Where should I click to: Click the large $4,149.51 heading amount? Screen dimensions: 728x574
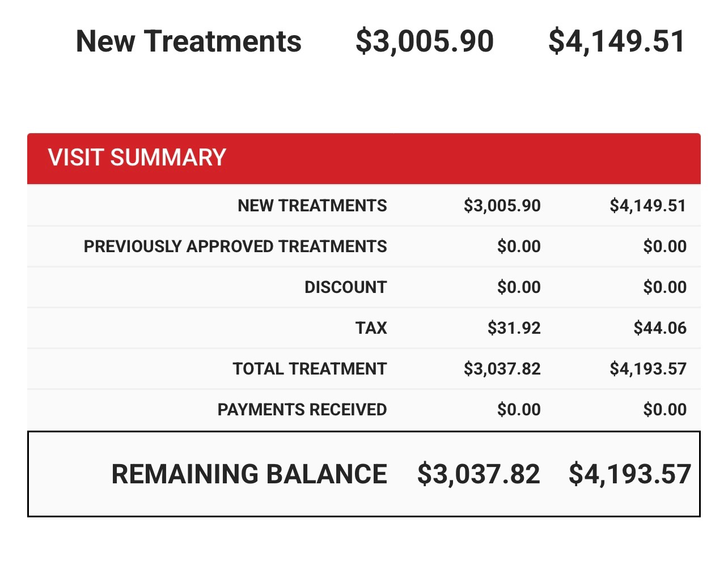(617, 41)
